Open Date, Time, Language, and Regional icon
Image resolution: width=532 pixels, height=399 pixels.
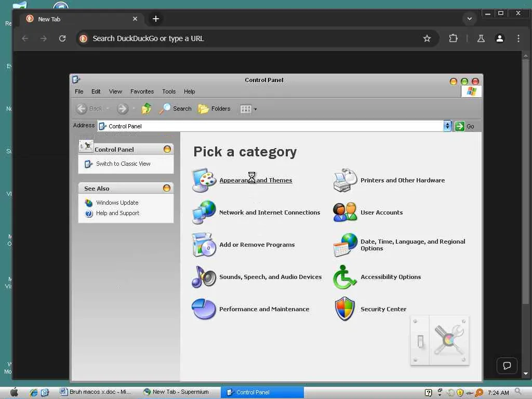(345, 245)
